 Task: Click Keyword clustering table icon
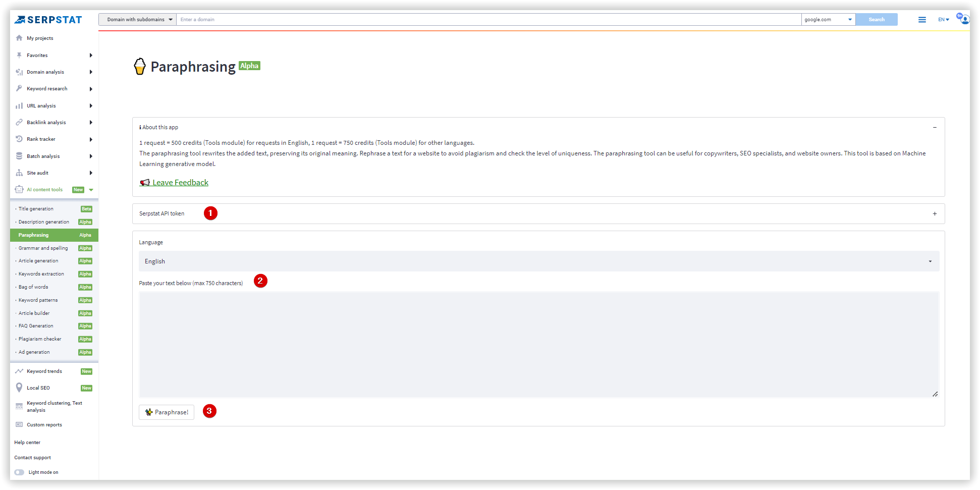pyautogui.click(x=19, y=406)
